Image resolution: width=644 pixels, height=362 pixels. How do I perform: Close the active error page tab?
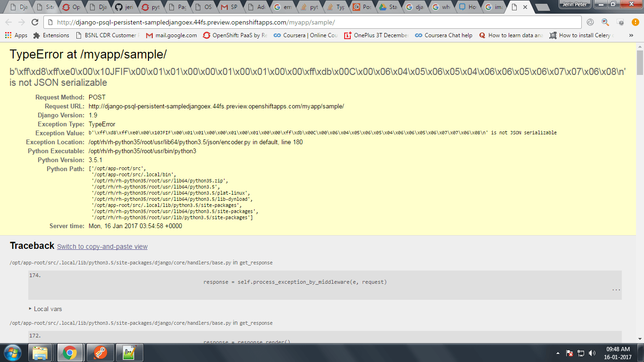coord(525,7)
